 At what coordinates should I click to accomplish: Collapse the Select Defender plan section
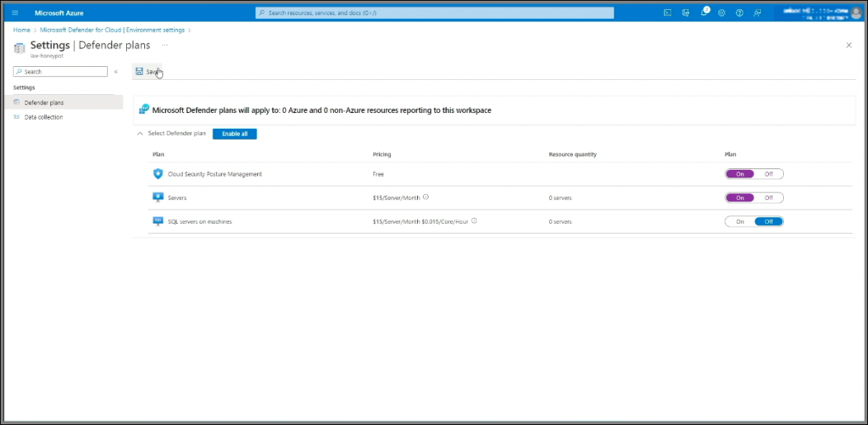click(x=140, y=133)
